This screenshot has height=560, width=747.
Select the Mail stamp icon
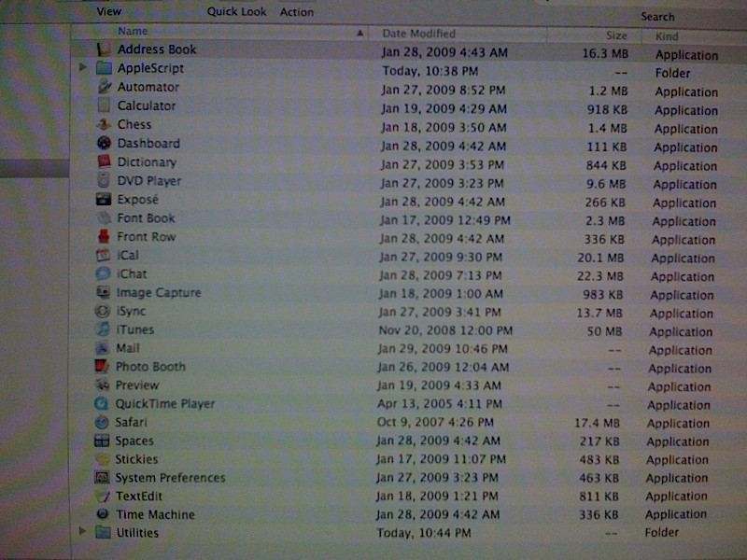coord(102,347)
